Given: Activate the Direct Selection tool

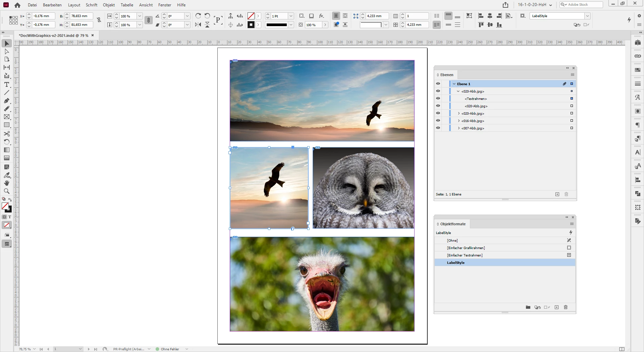Looking at the screenshot, I should pyautogui.click(x=6, y=51).
